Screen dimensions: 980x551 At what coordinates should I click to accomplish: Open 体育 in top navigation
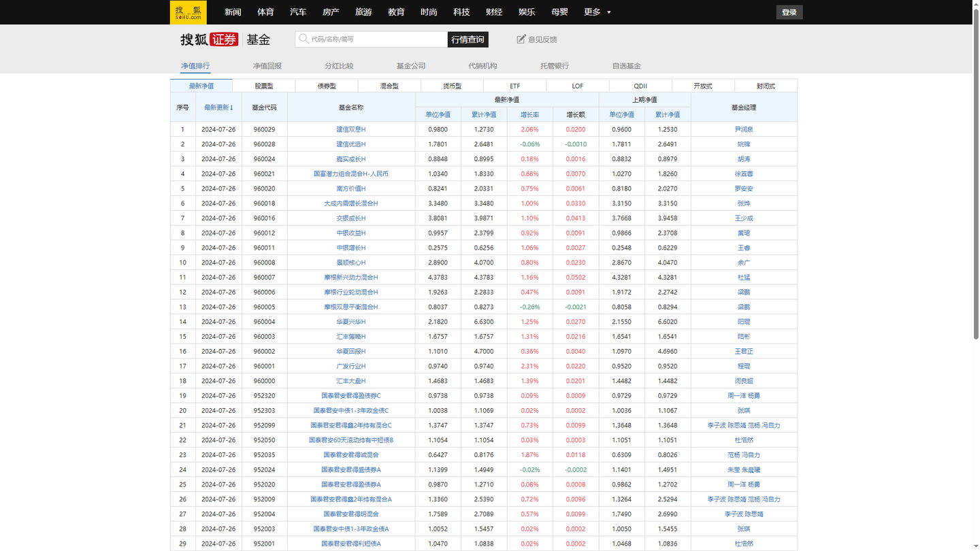point(265,12)
